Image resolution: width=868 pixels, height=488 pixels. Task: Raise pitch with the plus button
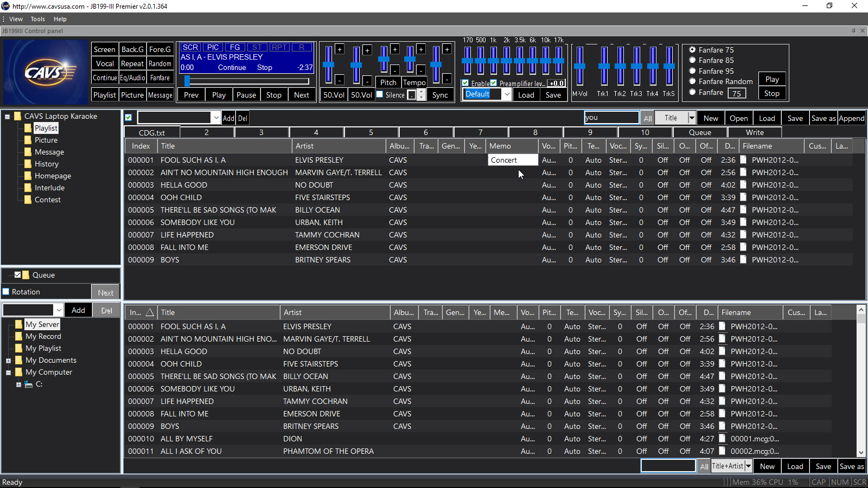pos(395,49)
